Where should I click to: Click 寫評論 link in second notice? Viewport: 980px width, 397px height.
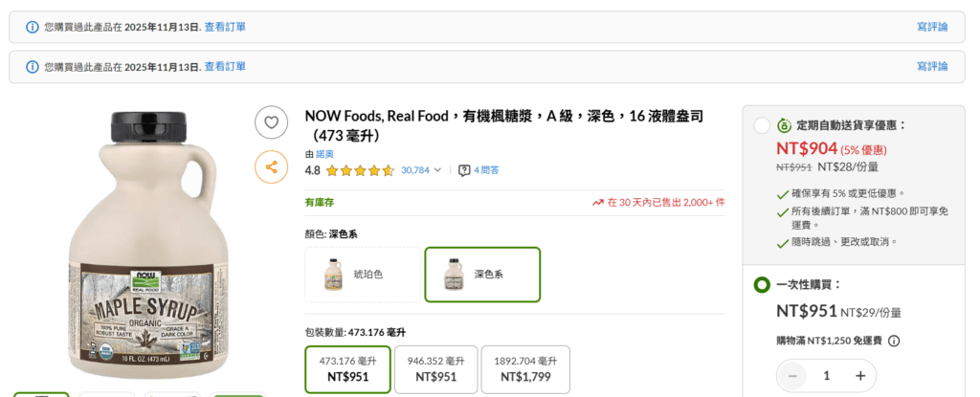(x=932, y=67)
